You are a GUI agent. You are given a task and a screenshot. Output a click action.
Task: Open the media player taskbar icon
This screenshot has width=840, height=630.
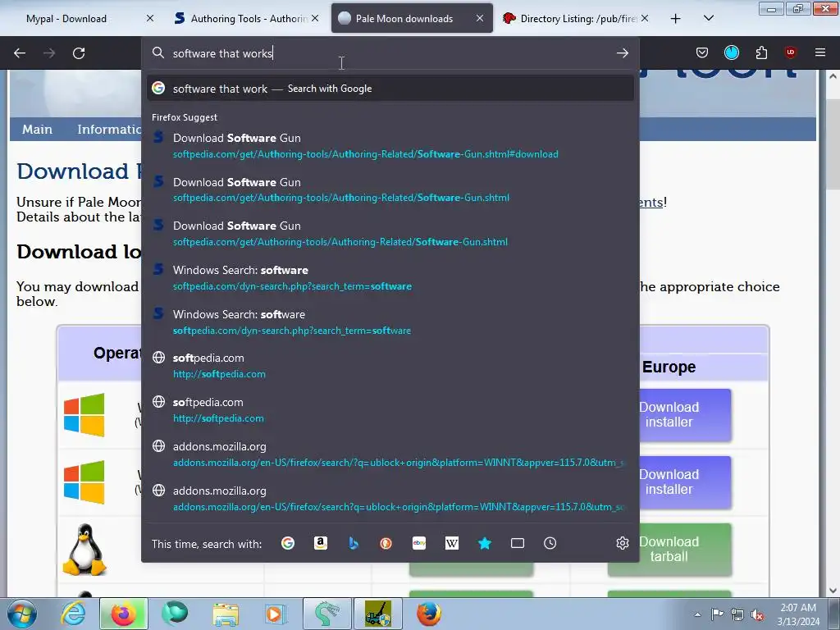[x=276, y=614]
